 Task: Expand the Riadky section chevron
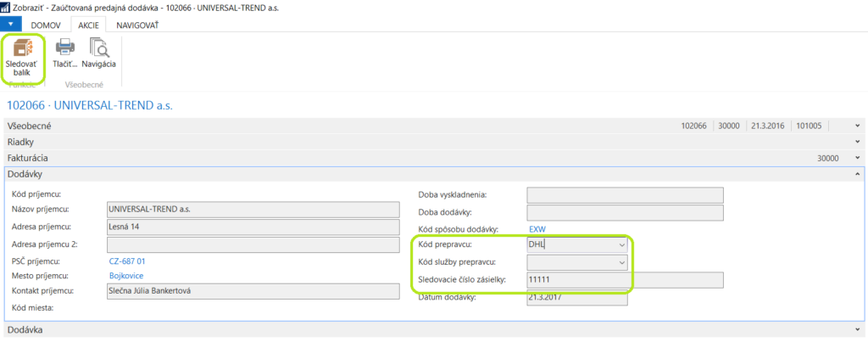(x=858, y=142)
